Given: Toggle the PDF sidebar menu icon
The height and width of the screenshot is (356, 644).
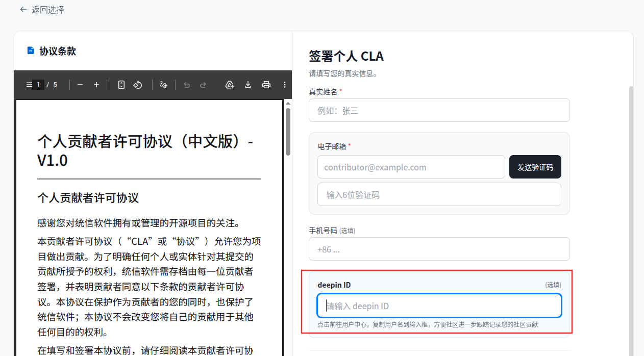Looking at the screenshot, I should pos(29,85).
